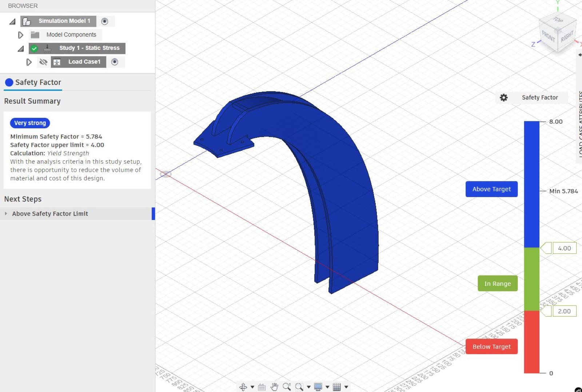The width and height of the screenshot is (582, 392).
Task: Click the Below Target legend button
Action: tap(491, 347)
